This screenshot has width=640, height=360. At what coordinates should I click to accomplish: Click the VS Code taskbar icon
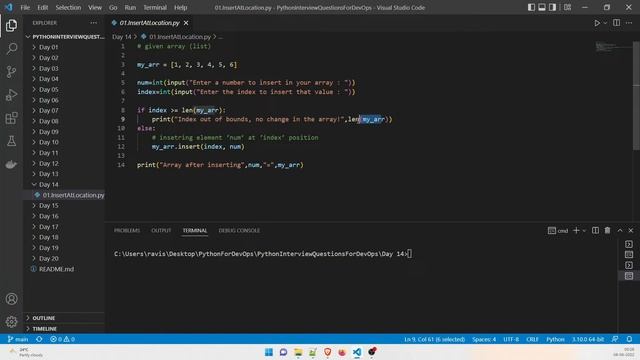click(357, 352)
